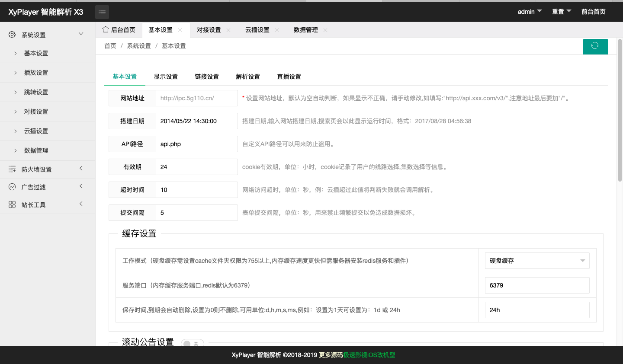This screenshot has width=623, height=364.
Task: Click the 极速影视iOS改机型 footer link
Action: tap(369, 355)
